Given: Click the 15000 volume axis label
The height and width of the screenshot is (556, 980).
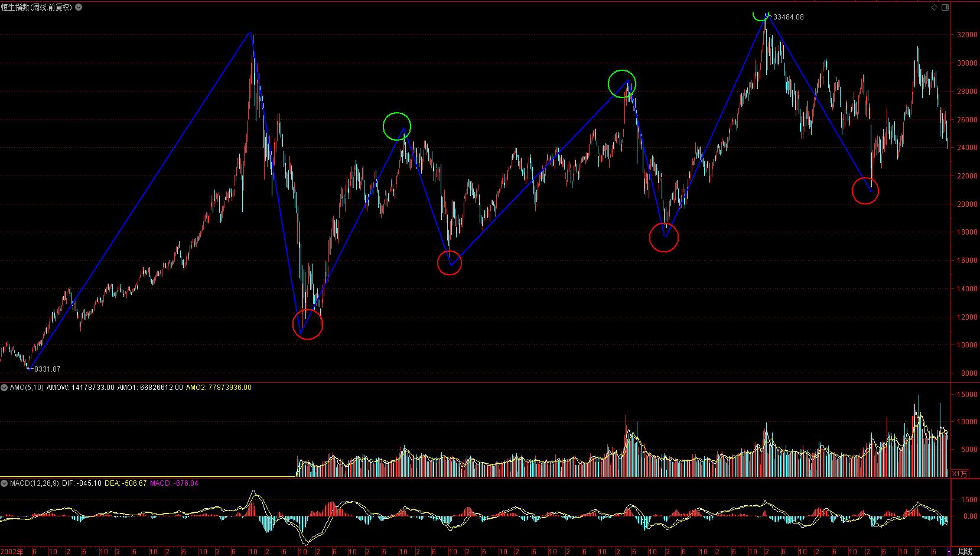Looking at the screenshot, I should click(966, 395).
